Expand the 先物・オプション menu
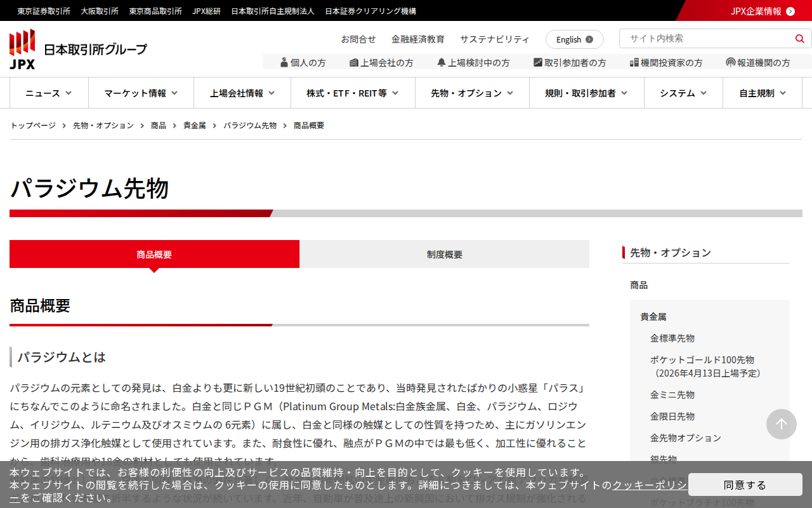Screen dimensions: 812x508 (x=472, y=93)
